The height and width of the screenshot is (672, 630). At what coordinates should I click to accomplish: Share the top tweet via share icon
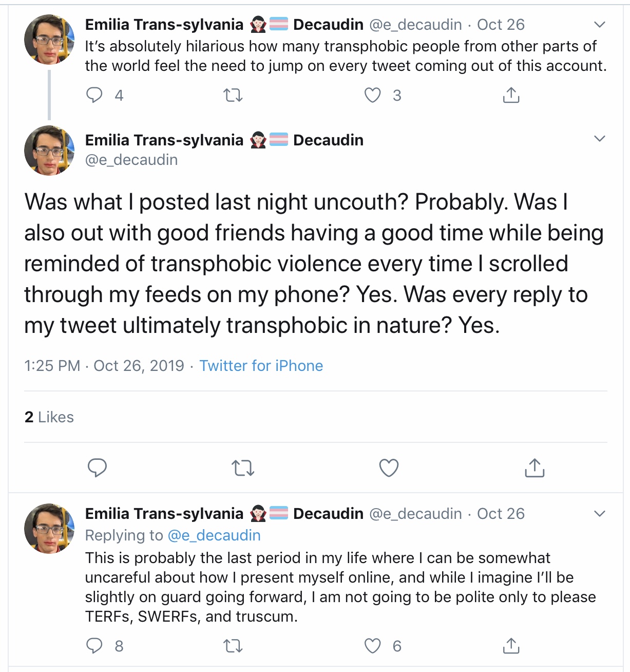tap(511, 95)
